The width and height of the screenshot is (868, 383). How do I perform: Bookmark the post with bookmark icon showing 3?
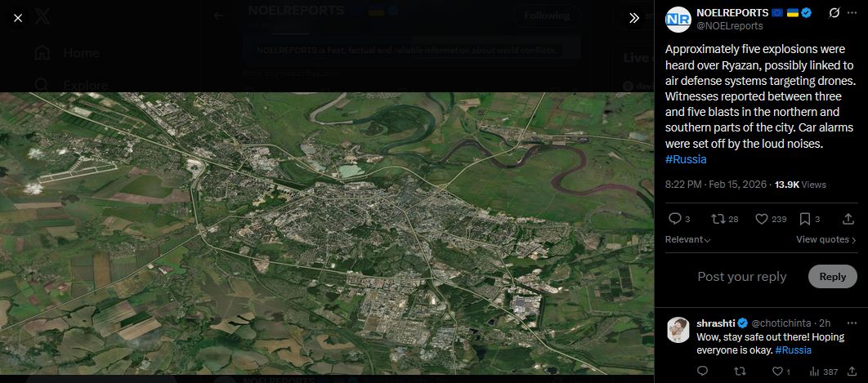coord(805,219)
